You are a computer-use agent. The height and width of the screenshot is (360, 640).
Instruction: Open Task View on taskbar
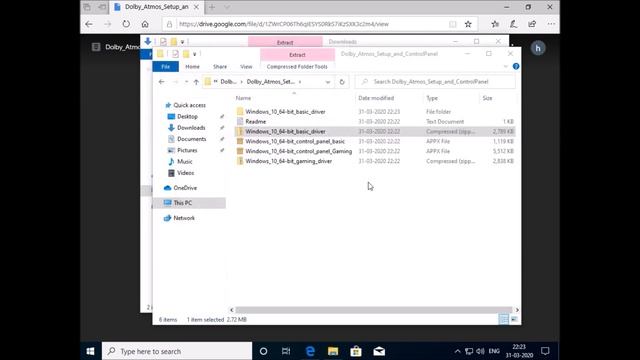click(286, 351)
